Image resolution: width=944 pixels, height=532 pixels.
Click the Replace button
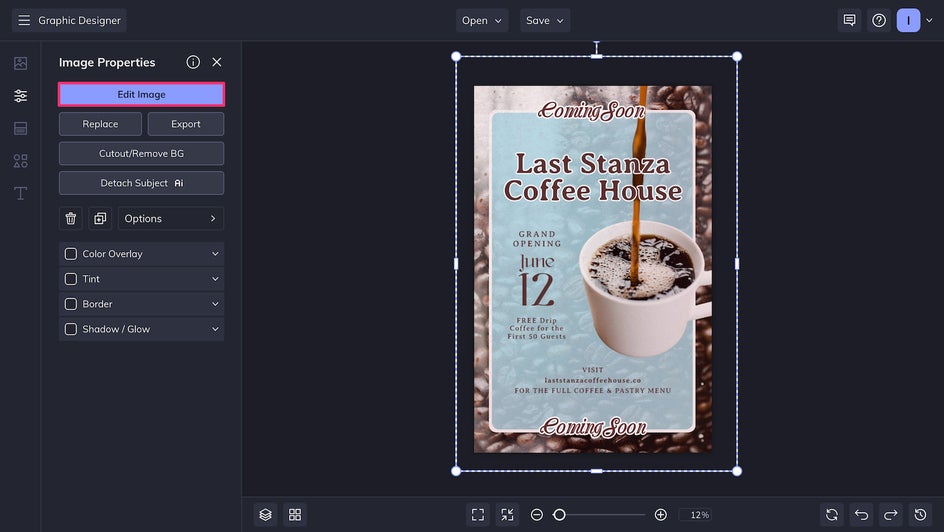[x=100, y=124]
